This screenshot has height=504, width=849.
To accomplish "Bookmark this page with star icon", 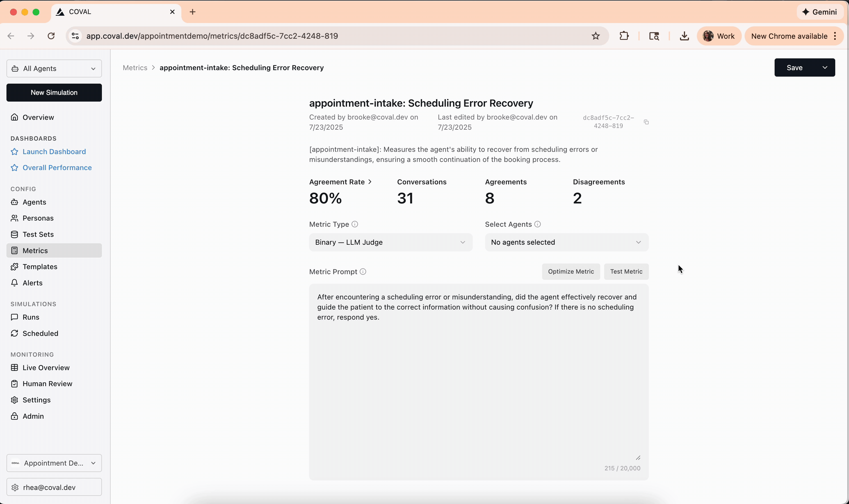I will pos(595,36).
